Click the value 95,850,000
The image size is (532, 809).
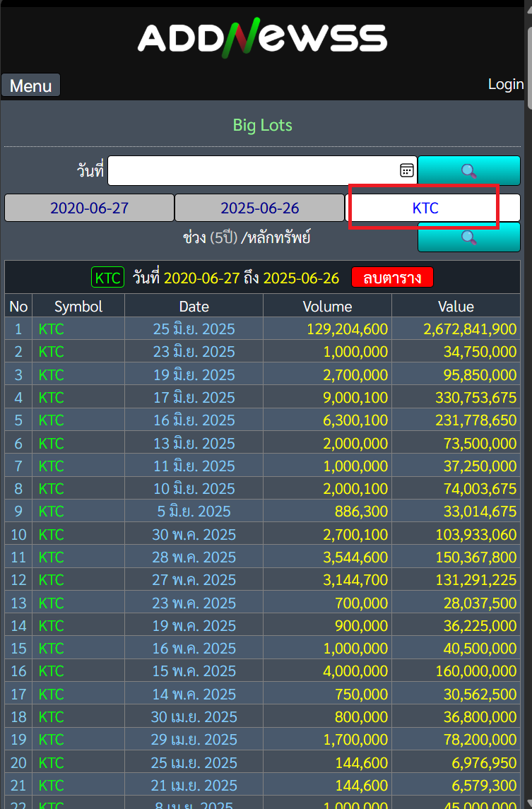480,374
